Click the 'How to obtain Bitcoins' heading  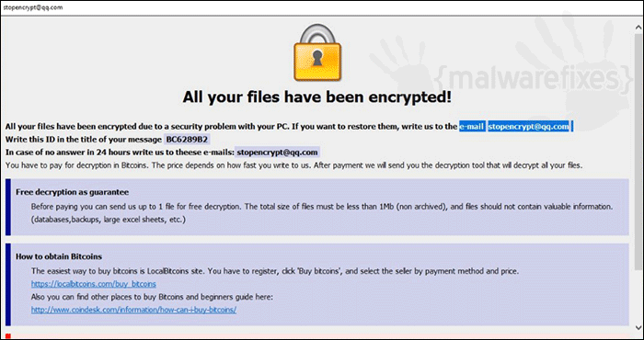(59, 256)
